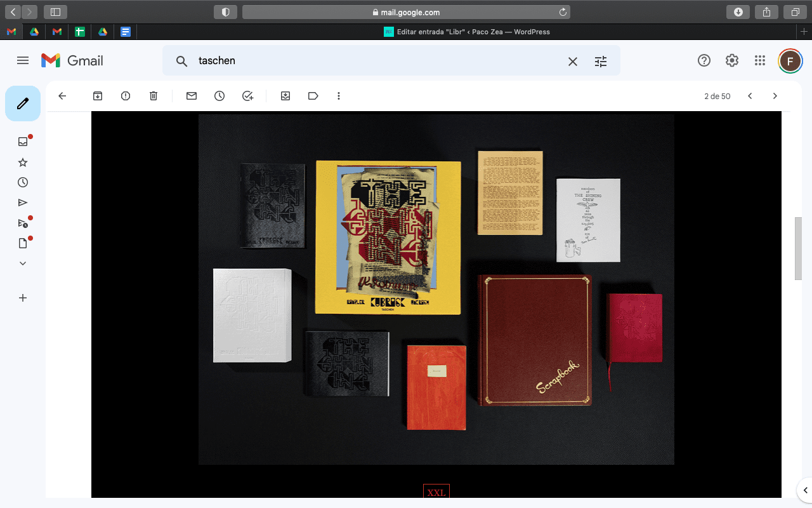Open Google account avatar F

(x=790, y=61)
